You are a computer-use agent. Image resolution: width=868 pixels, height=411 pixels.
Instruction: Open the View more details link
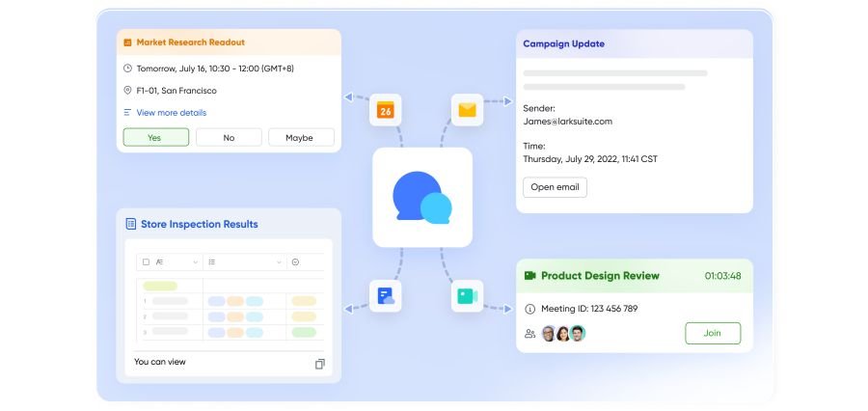(x=171, y=113)
